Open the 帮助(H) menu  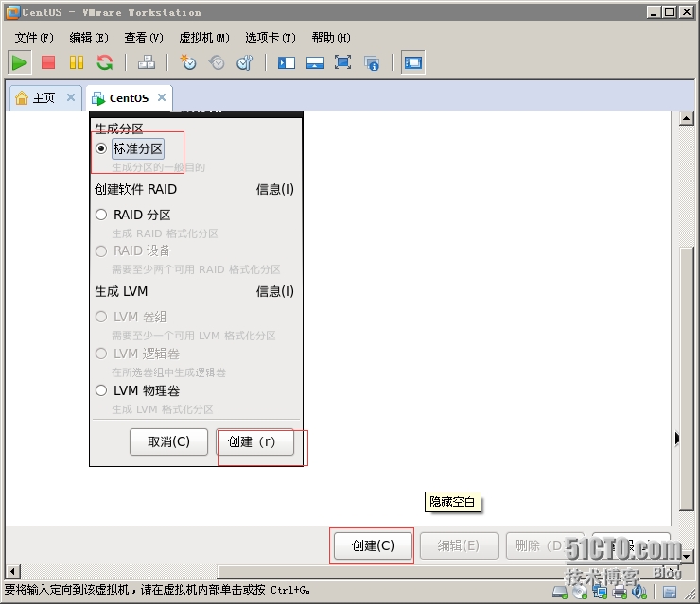(331, 38)
